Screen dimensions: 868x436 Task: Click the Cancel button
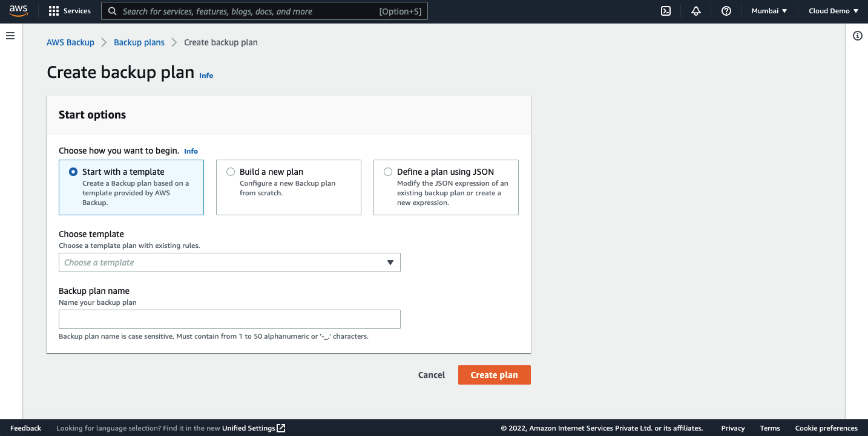click(432, 375)
